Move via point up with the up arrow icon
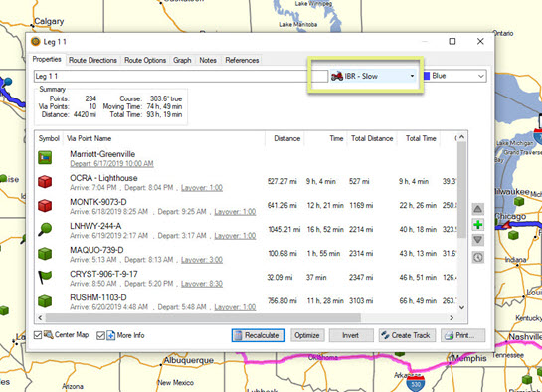The height and width of the screenshot is (392, 542). [478, 209]
